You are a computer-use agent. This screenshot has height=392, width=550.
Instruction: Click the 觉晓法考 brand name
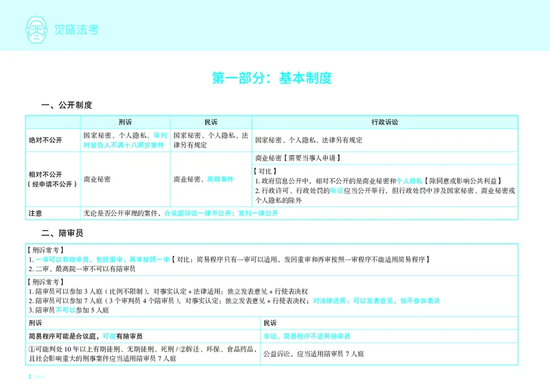click(x=76, y=30)
